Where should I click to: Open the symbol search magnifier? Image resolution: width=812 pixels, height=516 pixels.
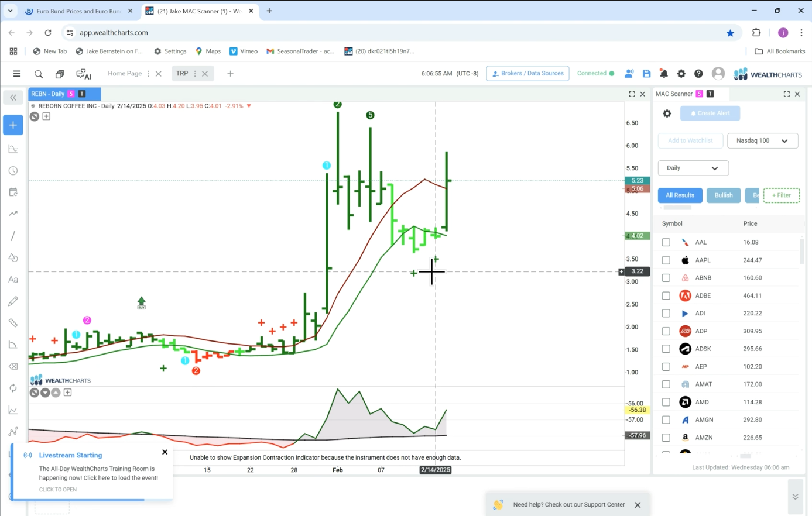tap(39, 74)
